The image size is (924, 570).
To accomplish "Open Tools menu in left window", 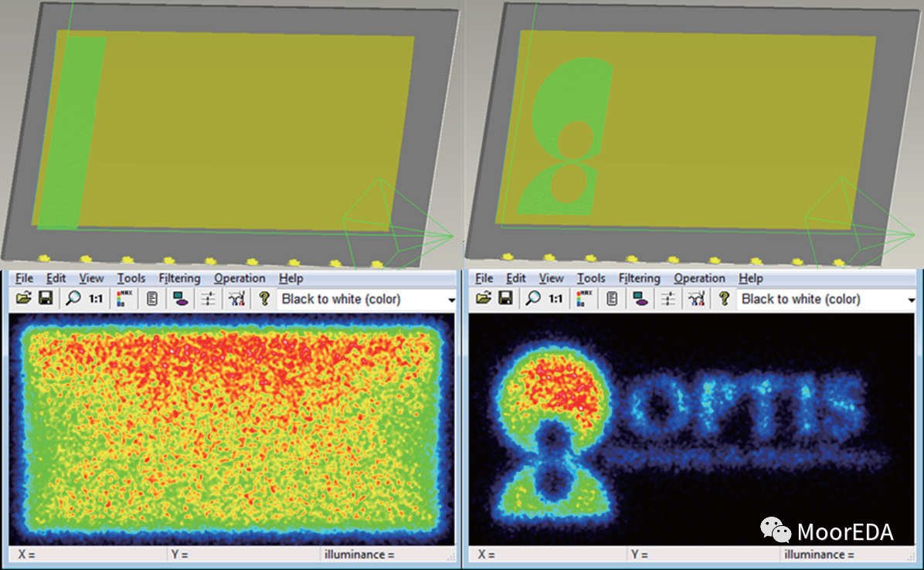I will click(x=131, y=278).
